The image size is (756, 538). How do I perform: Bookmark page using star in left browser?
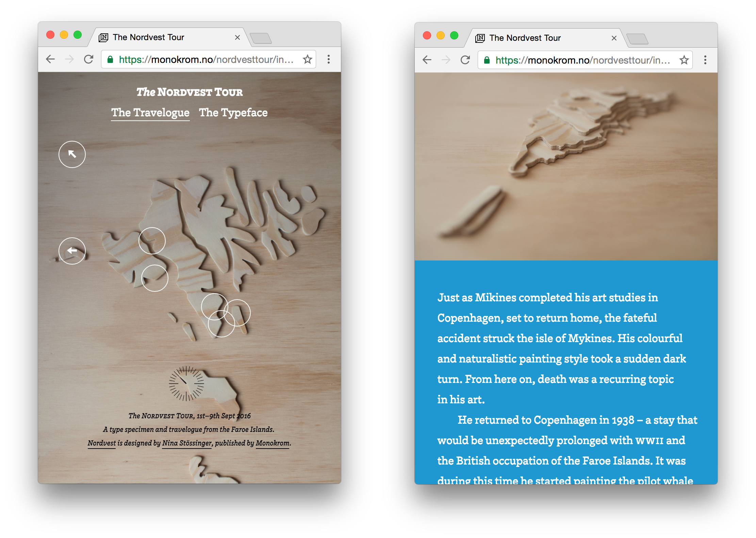tap(308, 60)
